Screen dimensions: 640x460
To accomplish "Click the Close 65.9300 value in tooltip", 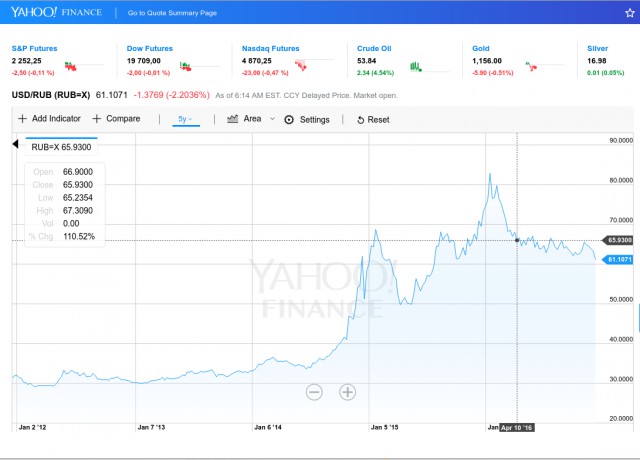I will 78,185.
